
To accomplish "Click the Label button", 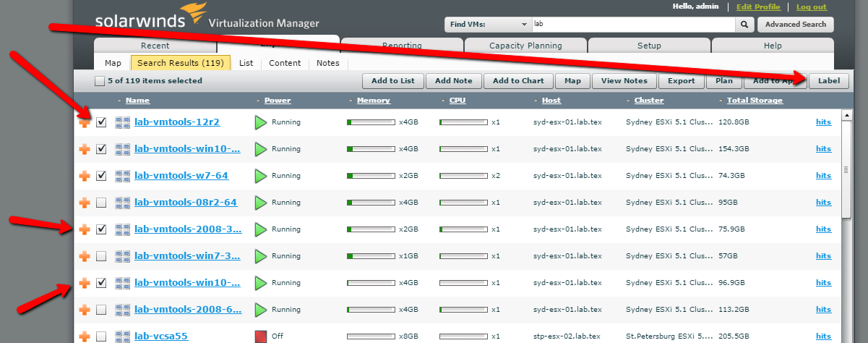I will (x=829, y=80).
